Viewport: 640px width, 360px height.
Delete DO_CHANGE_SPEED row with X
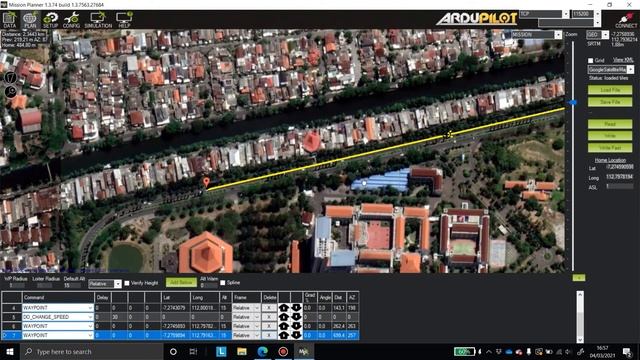pyautogui.click(x=269, y=317)
